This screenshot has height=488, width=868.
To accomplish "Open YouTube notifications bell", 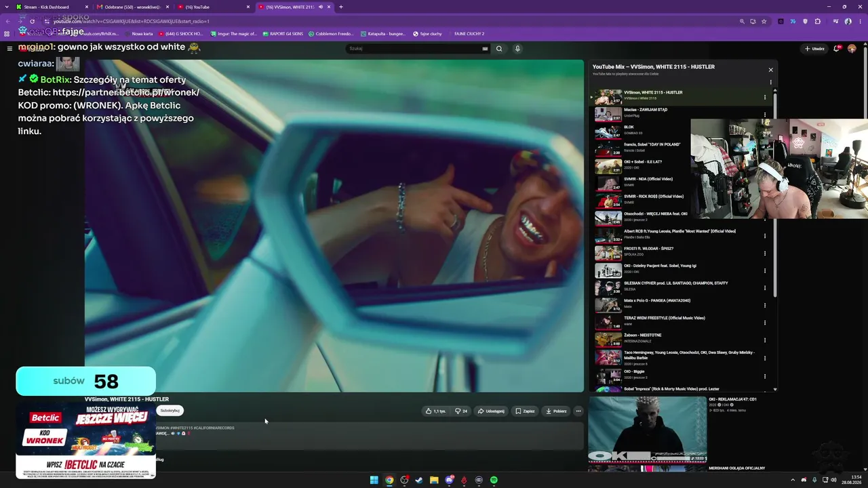I will (837, 49).
